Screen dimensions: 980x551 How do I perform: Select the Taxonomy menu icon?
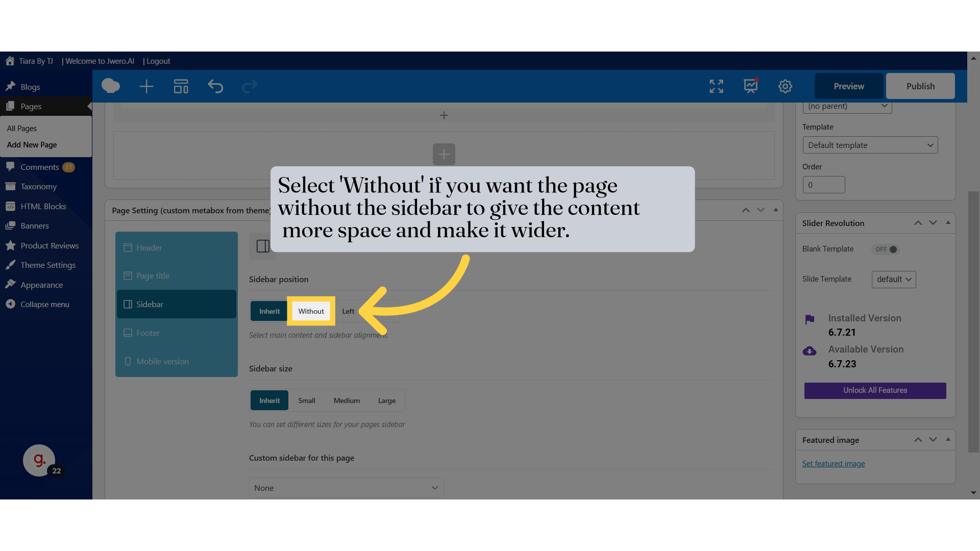[x=11, y=186]
